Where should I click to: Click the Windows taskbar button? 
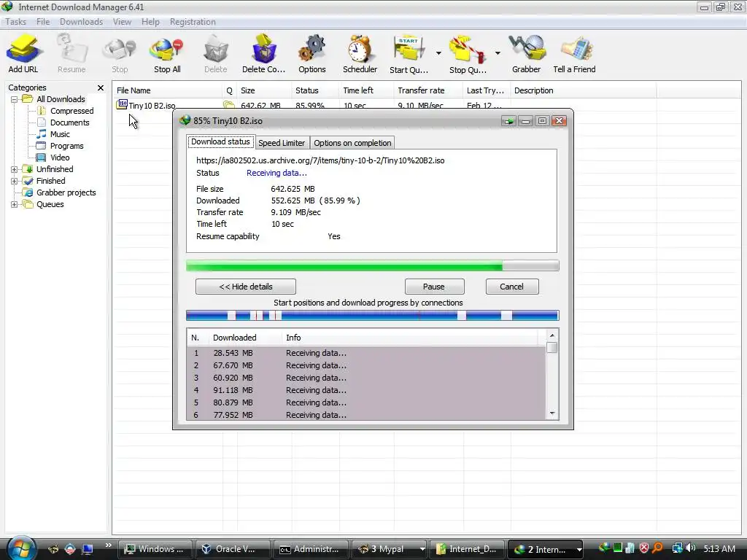pos(155,549)
